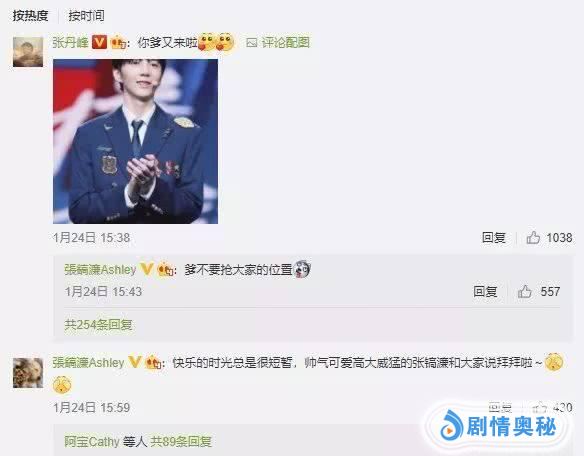Click the 张丹峰 username link
Image resolution: width=584 pixels, height=456 pixels.
(x=70, y=42)
